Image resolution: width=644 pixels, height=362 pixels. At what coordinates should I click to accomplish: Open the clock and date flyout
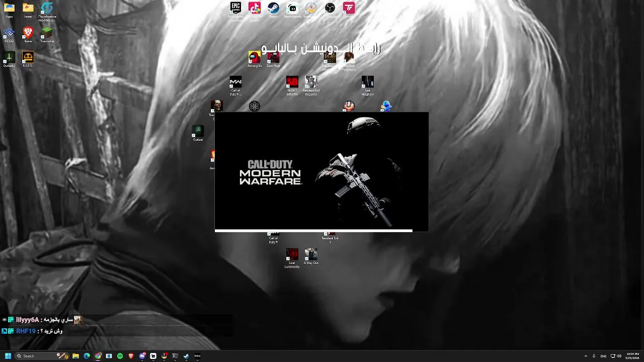coord(632,356)
